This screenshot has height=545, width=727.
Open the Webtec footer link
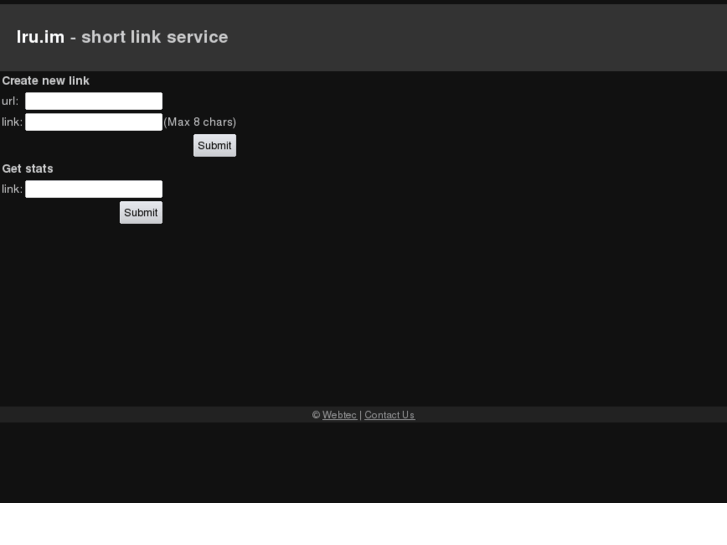coord(339,415)
